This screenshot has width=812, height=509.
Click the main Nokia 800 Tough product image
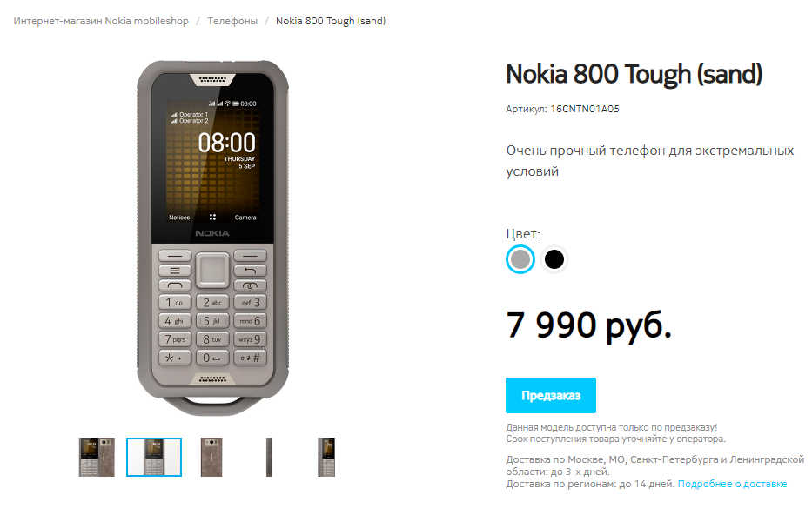click(212, 238)
